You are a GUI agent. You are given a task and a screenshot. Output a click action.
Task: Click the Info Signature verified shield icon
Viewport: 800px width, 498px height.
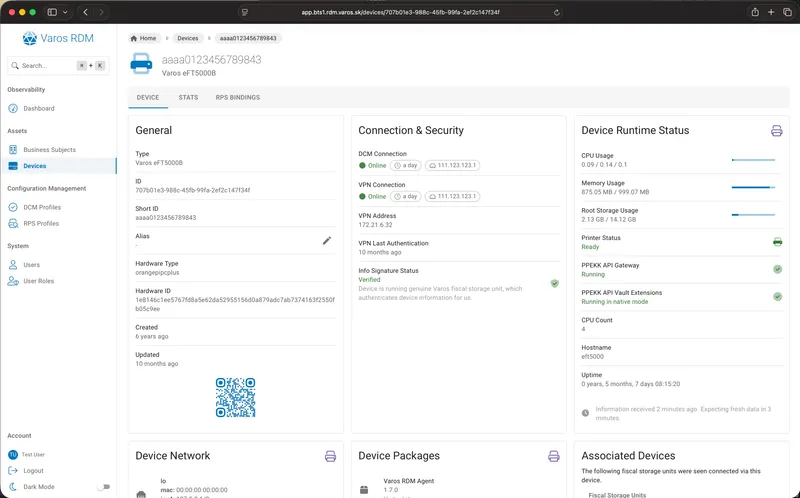coord(554,283)
